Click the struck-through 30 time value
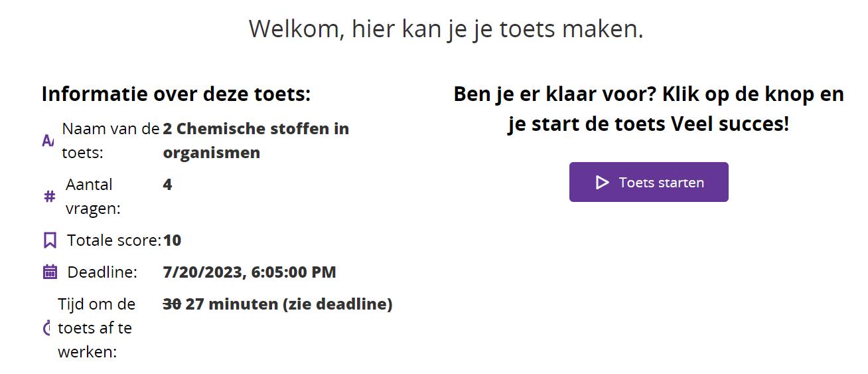The image size is (868, 374). click(x=172, y=304)
